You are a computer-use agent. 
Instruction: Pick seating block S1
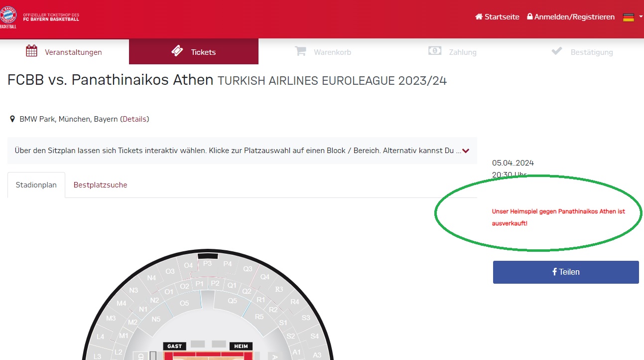tap(283, 323)
